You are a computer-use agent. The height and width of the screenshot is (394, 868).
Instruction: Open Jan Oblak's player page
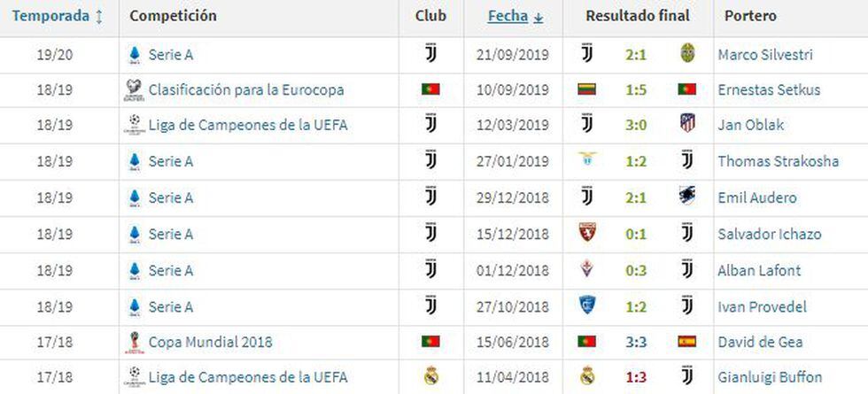(750, 126)
